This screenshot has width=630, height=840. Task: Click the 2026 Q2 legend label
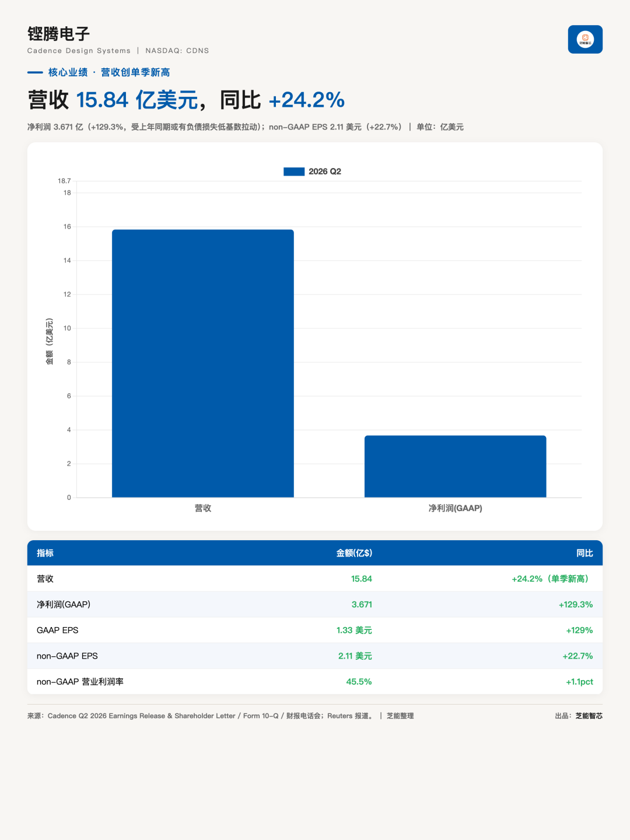coord(325,171)
